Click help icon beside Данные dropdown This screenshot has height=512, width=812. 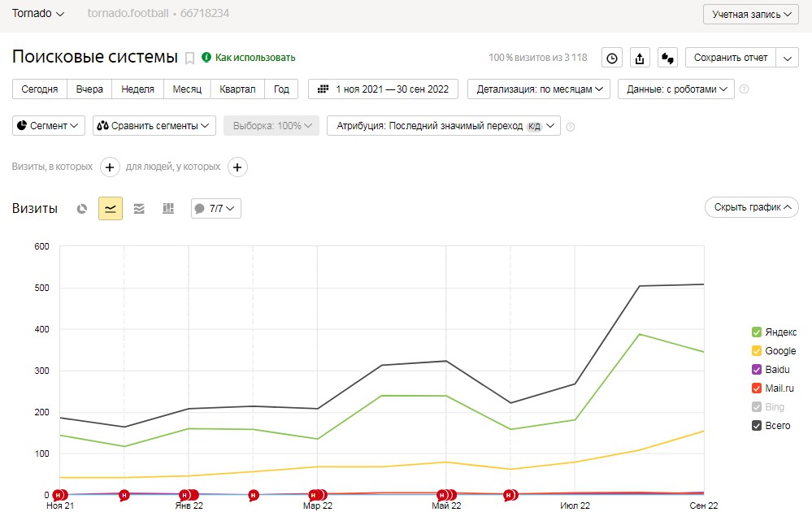[x=745, y=89]
